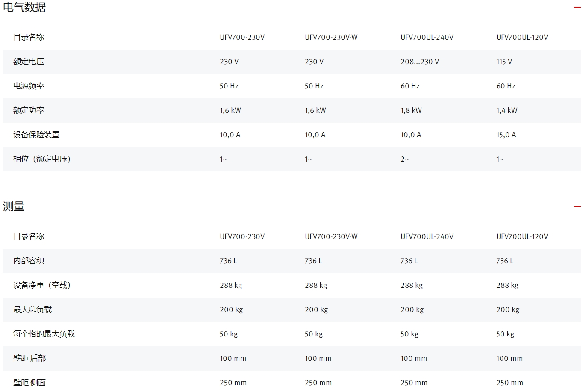583x392 pixels.
Task: Click 250 mm value for UFV700-230V-W
Action: tap(318, 383)
